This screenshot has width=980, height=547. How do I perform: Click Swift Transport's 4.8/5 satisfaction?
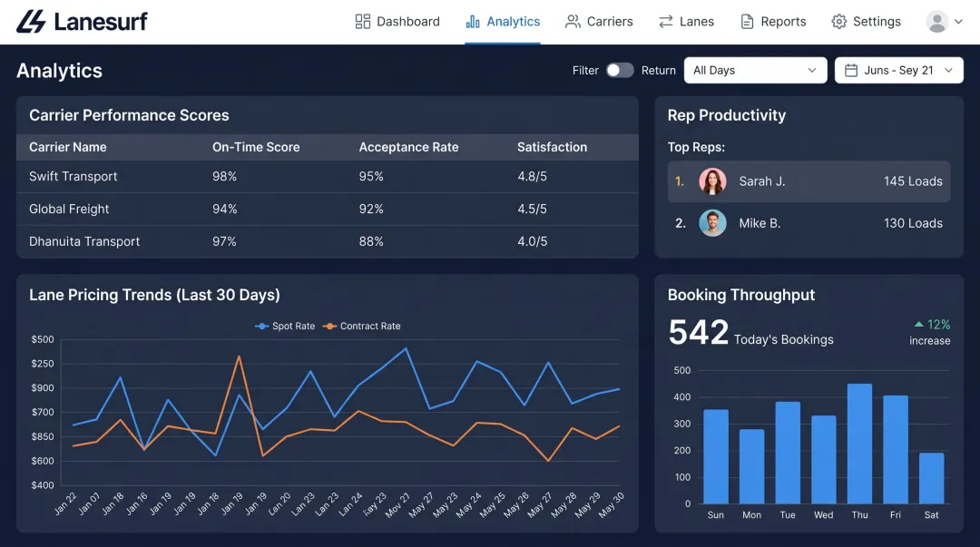pyautogui.click(x=532, y=176)
